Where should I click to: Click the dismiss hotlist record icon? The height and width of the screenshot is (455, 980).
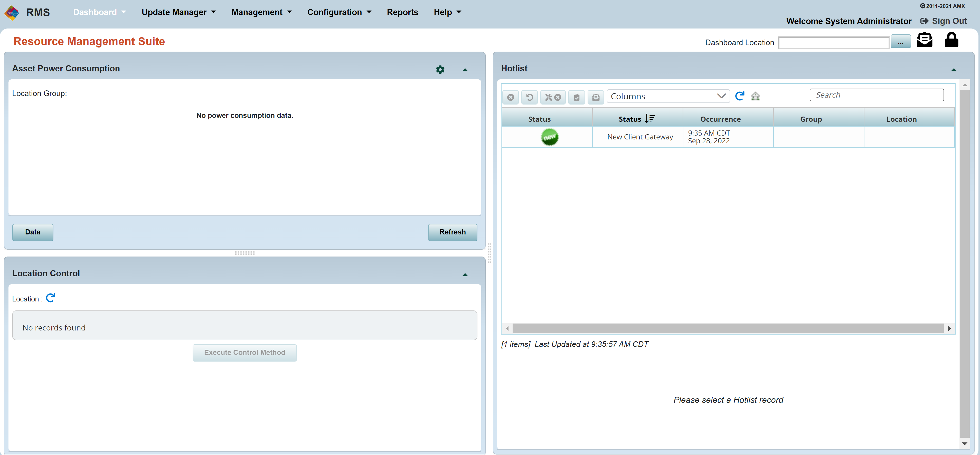coord(510,97)
